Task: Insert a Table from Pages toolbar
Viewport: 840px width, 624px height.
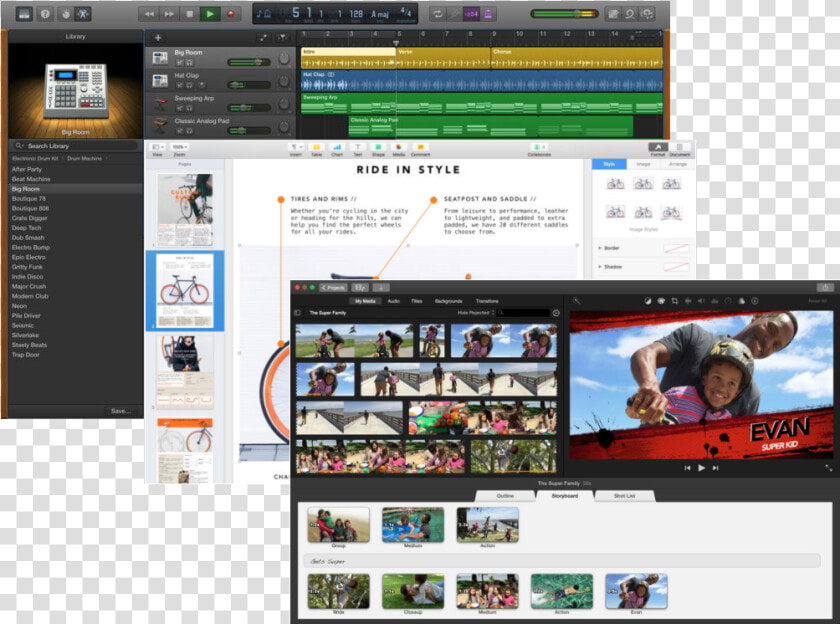Action: (x=317, y=150)
